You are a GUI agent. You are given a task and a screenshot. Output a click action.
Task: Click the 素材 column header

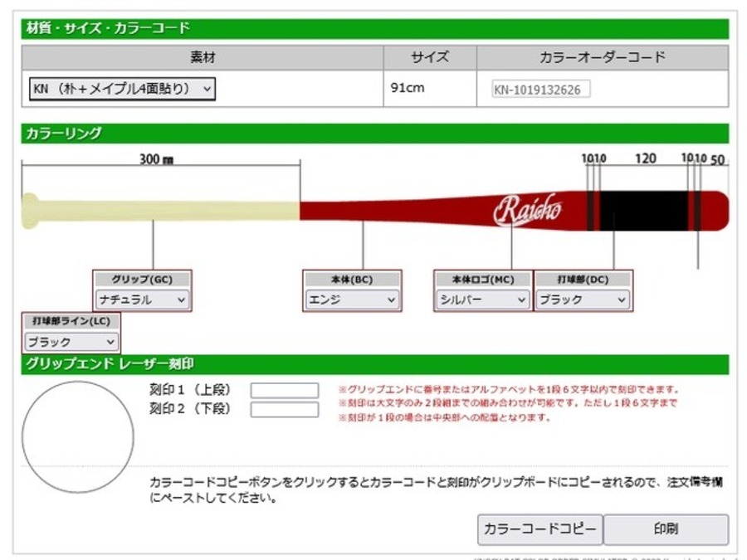click(203, 57)
